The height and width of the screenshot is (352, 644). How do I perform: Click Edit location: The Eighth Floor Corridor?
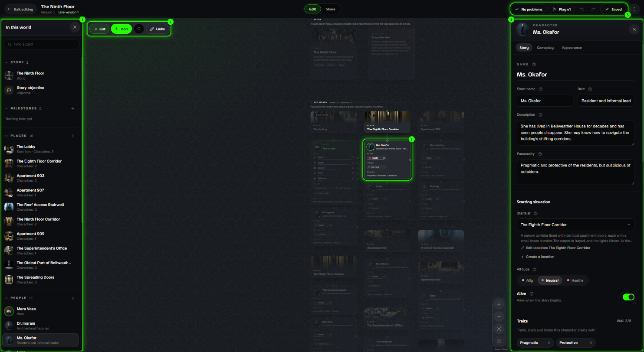pyautogui.click(x=555, y=248)
